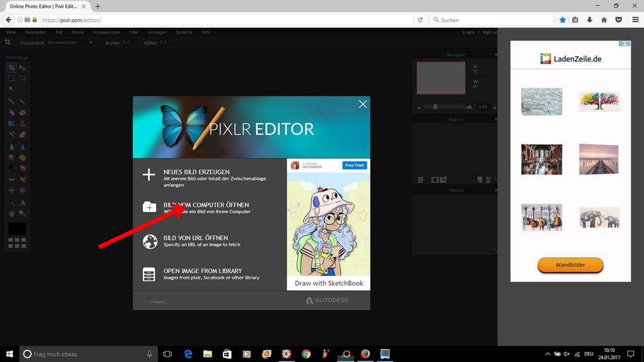644x362 pixels.
Task: Open the black foreground color swatch
Action: click(17, 229)
